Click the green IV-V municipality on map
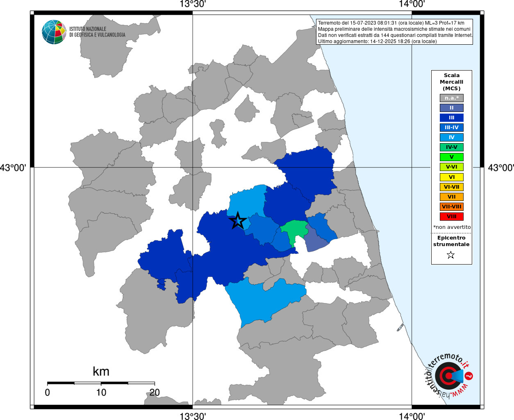Viewport: 514px width, 420px height. click(x=295, y=231)
